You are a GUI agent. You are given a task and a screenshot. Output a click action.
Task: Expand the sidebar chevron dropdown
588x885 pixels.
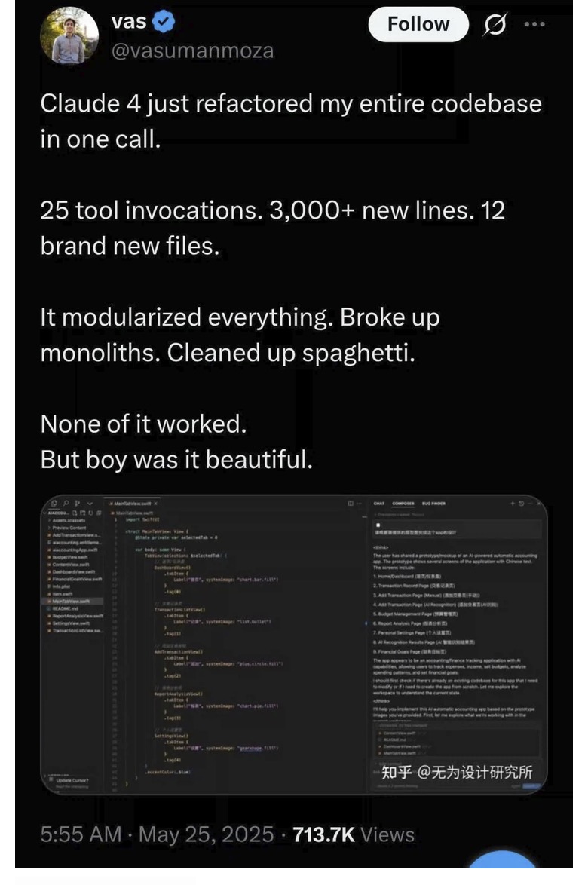coord(90,503)
